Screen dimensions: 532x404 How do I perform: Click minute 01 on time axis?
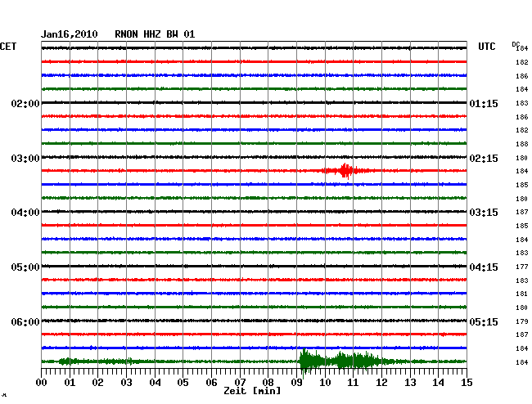click(x=70, y=382)
